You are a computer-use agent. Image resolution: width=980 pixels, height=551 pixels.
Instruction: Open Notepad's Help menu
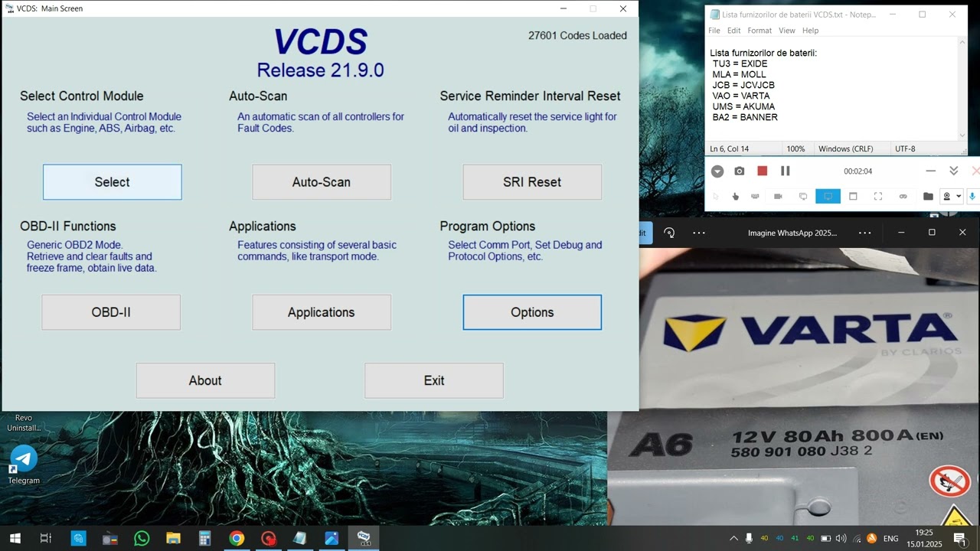click(810, 31)
